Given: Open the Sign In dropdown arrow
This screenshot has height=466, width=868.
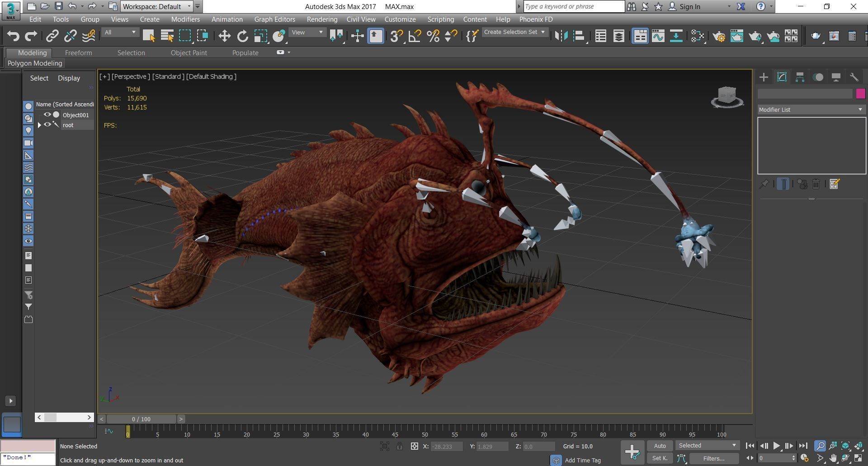Looking at the screenshot, I should click(x=729, y=7).
